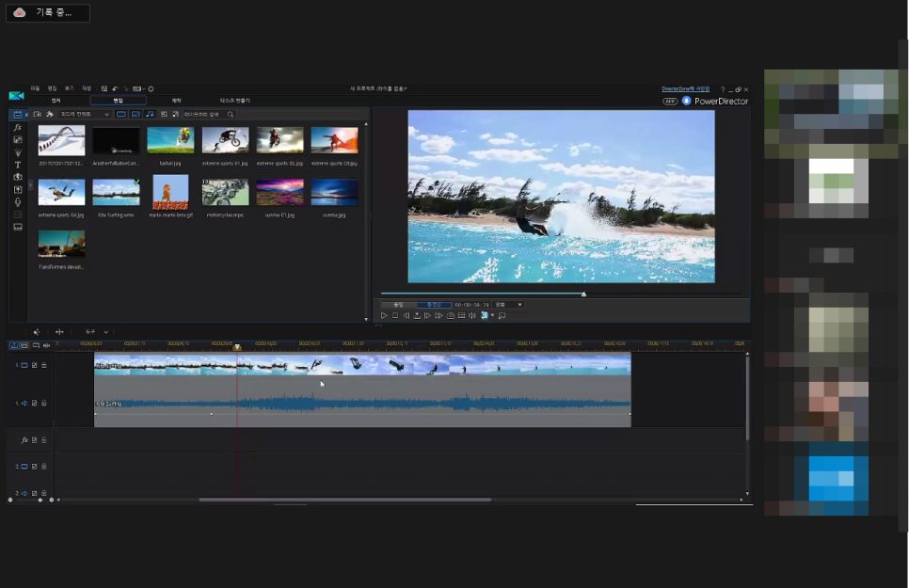Open the Title Room (T icon)
The width and height of the screenshot is (909, 588).
coord(18,165)
